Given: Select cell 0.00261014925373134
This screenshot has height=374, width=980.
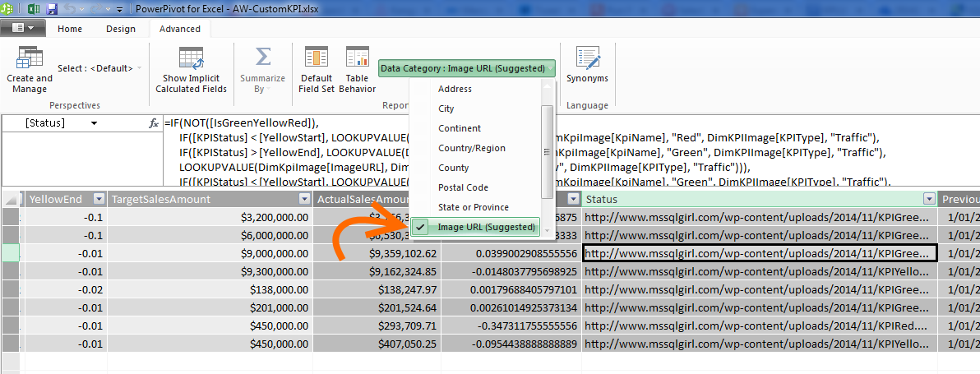Looking at the screenshot, I should [x=511, y=307].
